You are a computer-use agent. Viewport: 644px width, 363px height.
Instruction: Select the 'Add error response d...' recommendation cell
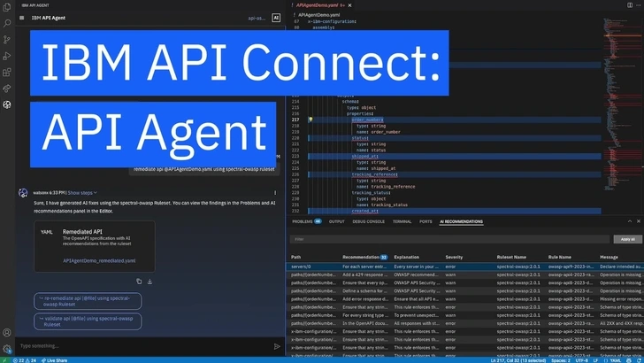[x=364, y=299]
